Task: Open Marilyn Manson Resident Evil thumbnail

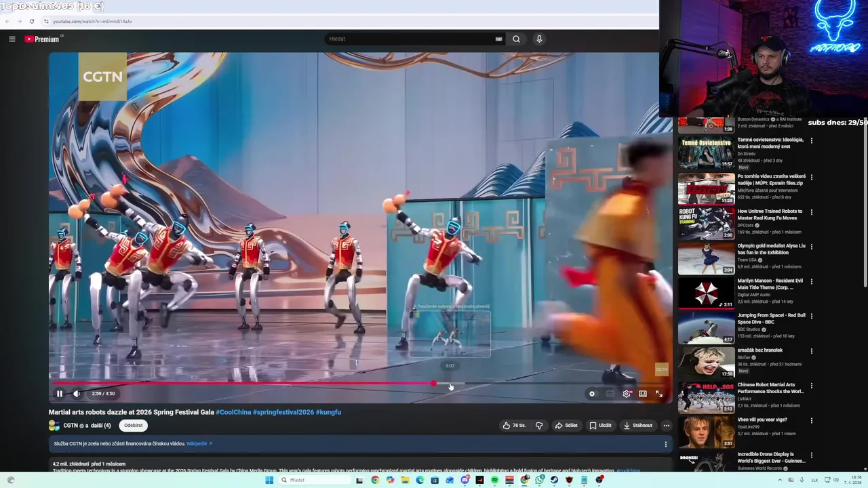Action: [x=707, y=293]
